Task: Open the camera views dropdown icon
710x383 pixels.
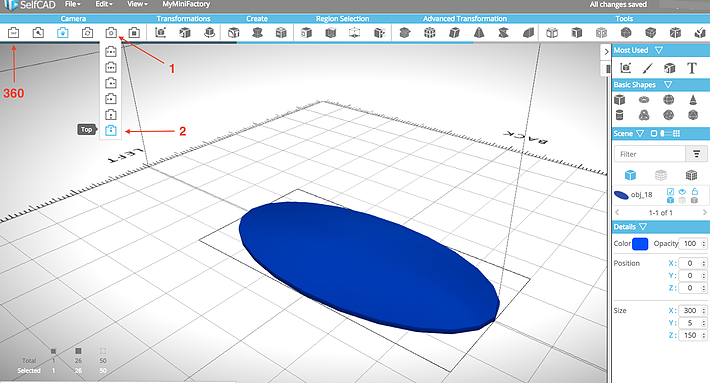Action: [x=111, y=33]
